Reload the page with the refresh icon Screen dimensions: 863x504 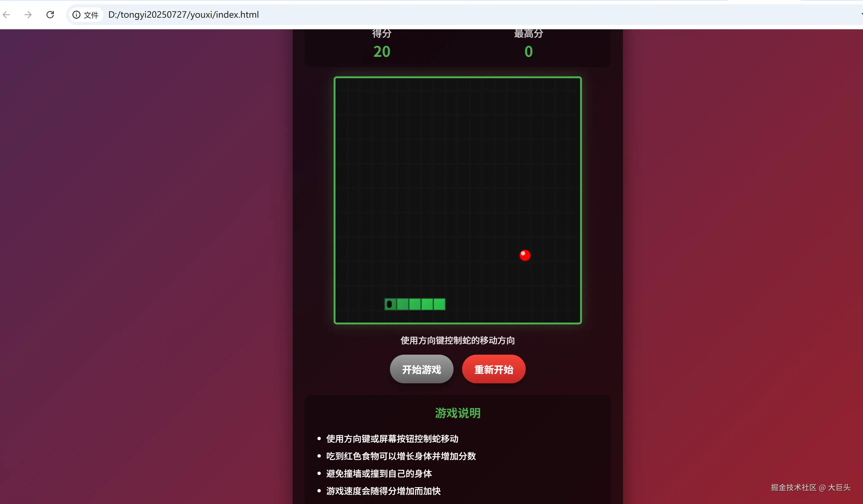[50, 15]
